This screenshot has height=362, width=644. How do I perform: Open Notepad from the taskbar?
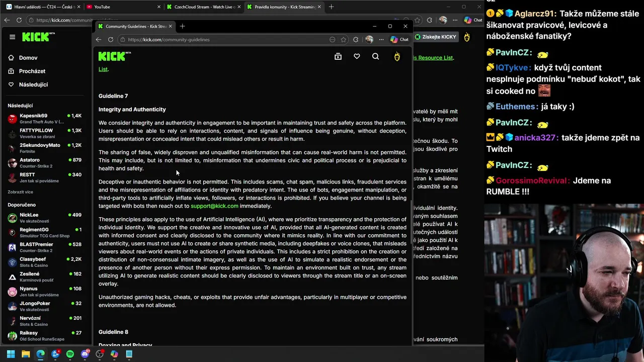(x=129, y=354)
